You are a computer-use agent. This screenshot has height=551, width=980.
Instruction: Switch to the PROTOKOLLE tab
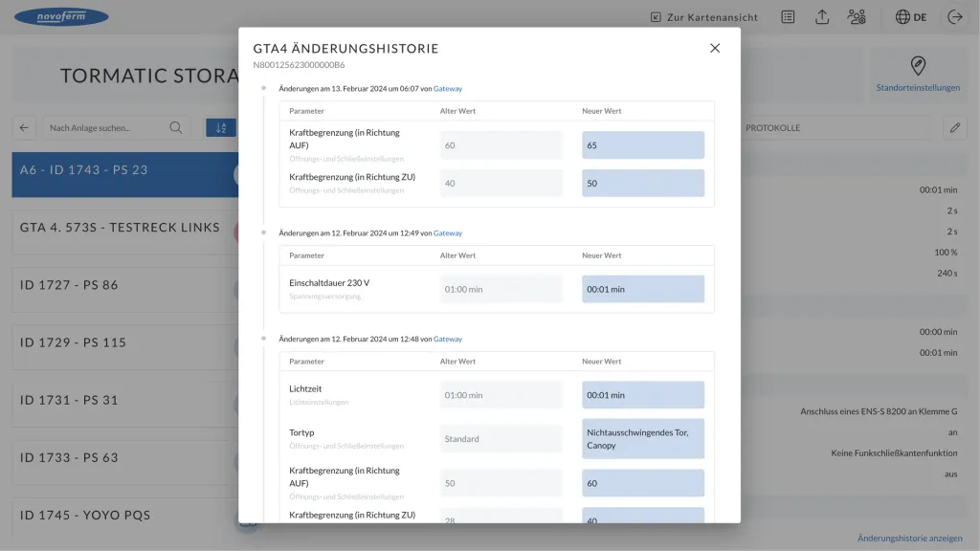[772, 127]
